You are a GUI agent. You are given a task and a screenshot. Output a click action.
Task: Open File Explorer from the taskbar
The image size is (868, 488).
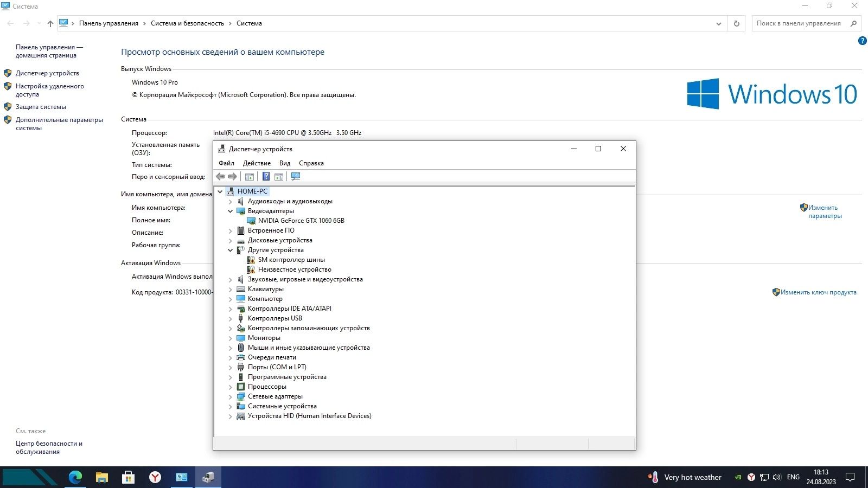click(101, 477)
